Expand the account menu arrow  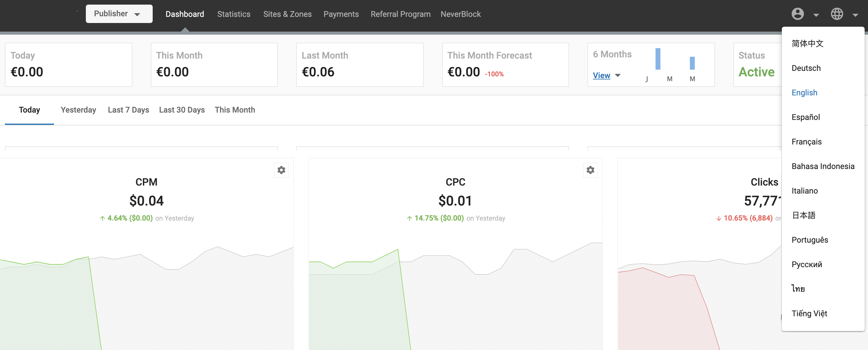coord(816,15)
